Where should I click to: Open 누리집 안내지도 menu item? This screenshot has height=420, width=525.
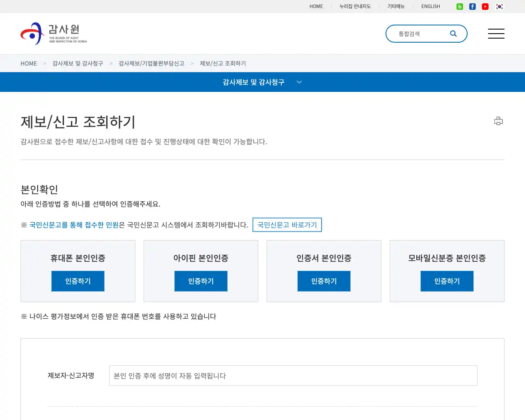[x=355, y=7]
